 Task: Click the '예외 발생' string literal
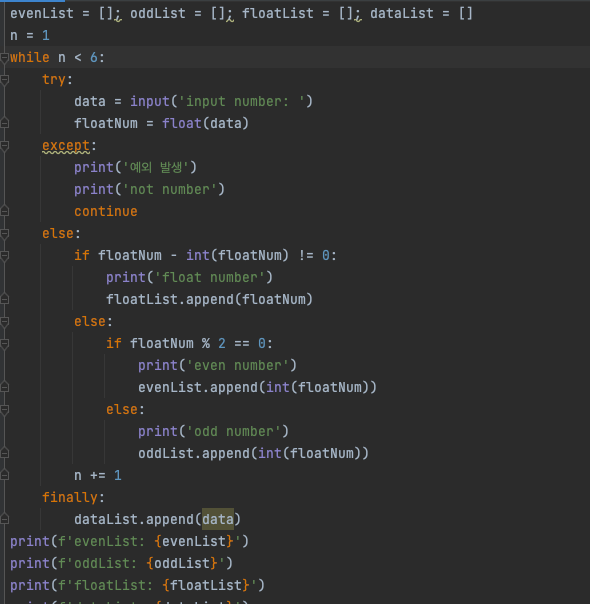tap(156, 168)
